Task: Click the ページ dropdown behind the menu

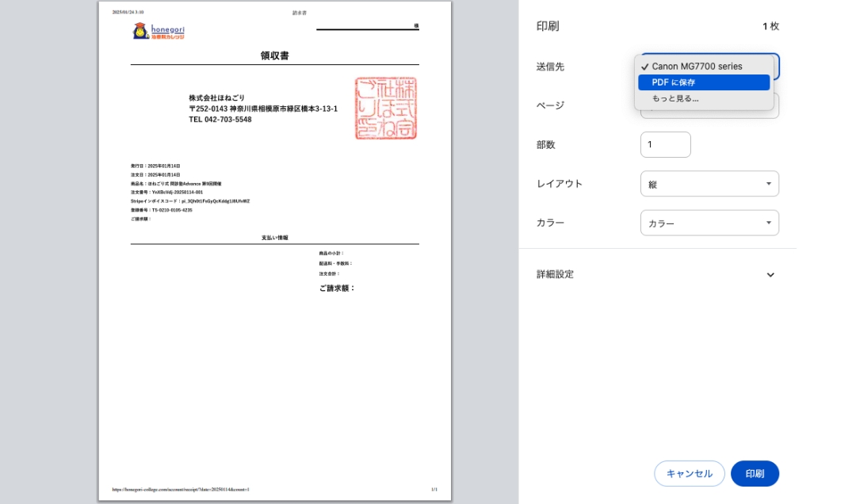Action: pos(709,113)
